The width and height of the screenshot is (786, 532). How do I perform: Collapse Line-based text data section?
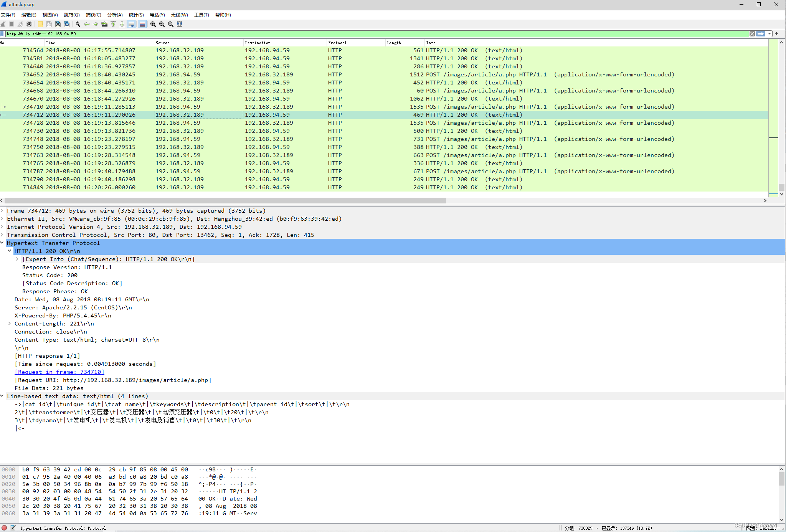[2, 396]
